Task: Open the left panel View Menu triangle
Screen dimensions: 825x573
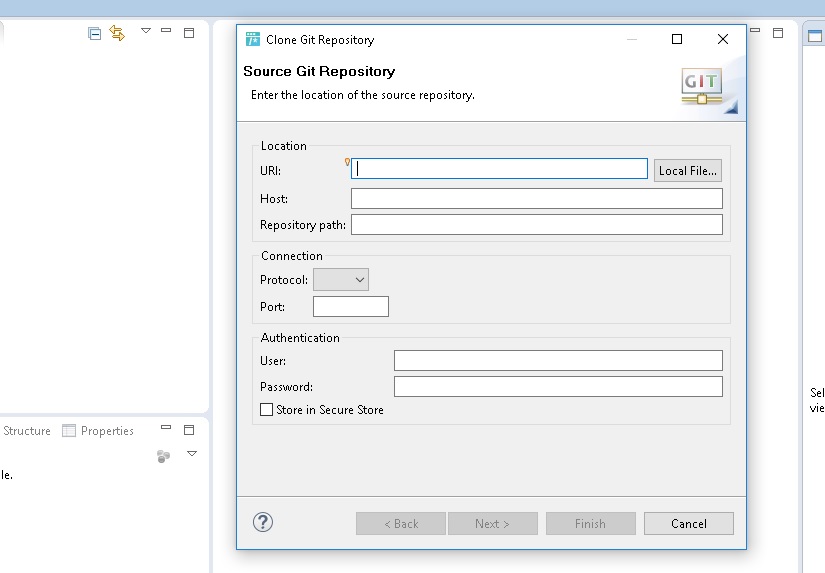Action: [x=146, y=31]
